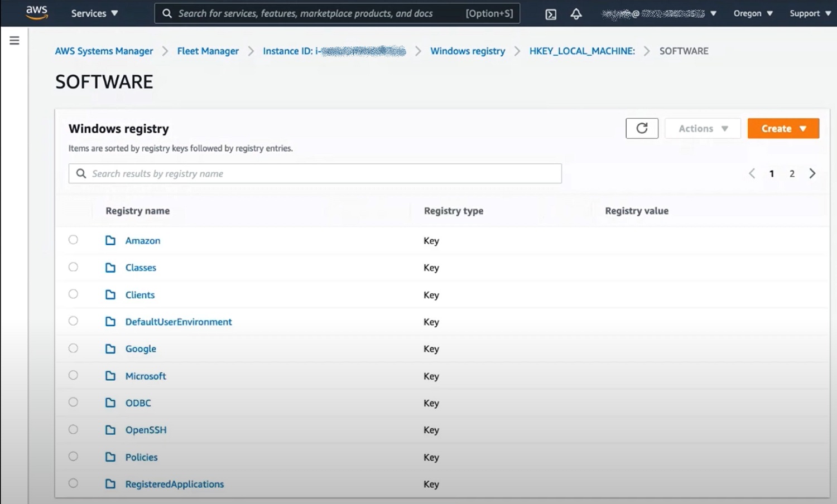Click the Registry value column header

(x=637, y=211)
